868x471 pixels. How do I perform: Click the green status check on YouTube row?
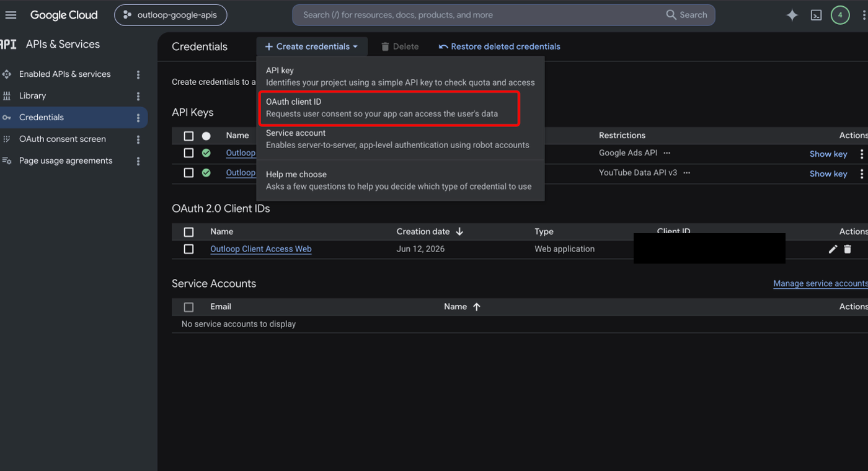pyautogui.click(x=206, y=173)
